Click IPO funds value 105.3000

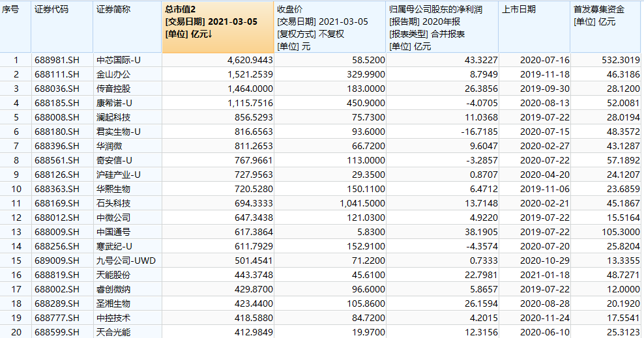(x=621, y=232)
